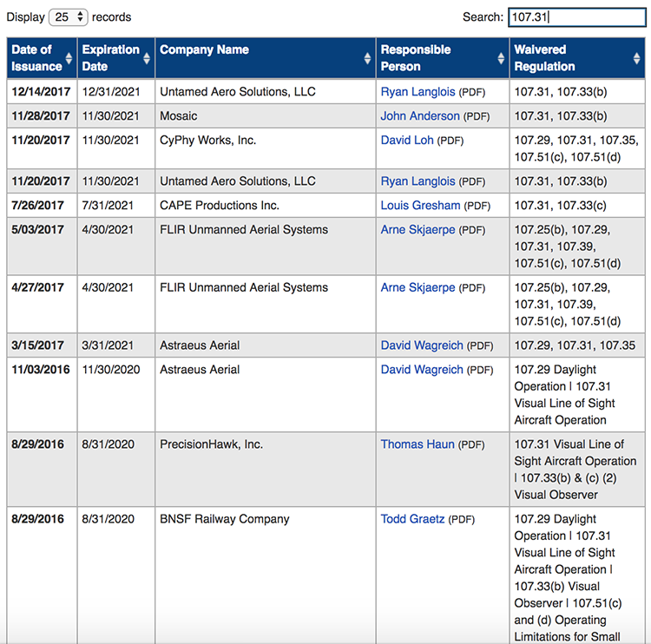This screenshot has height=644, width=651.
Task: Click the Search input field containing 107.31
Action: click(x=576, y=17)
